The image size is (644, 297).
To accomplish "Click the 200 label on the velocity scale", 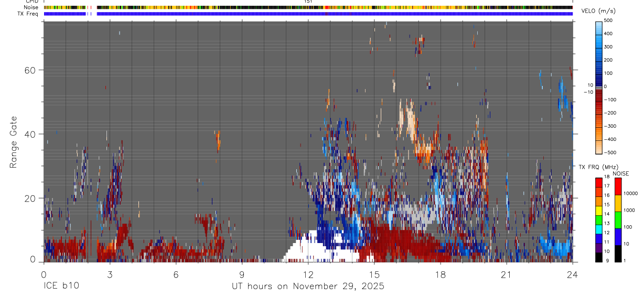I will (608, 60).
